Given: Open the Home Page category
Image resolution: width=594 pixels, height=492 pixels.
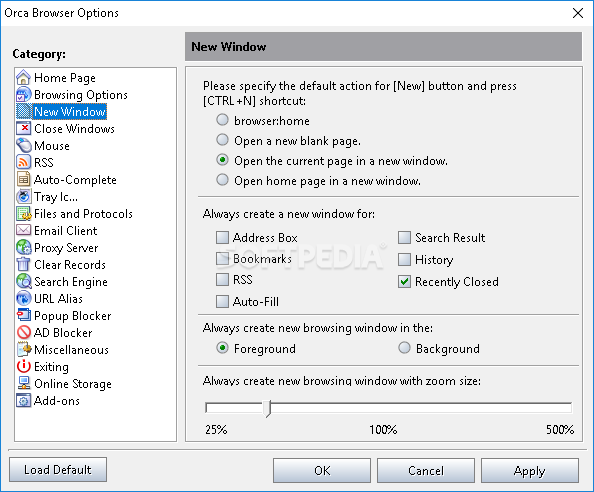Looking at the screenshot, I should (x=65, y=78).
